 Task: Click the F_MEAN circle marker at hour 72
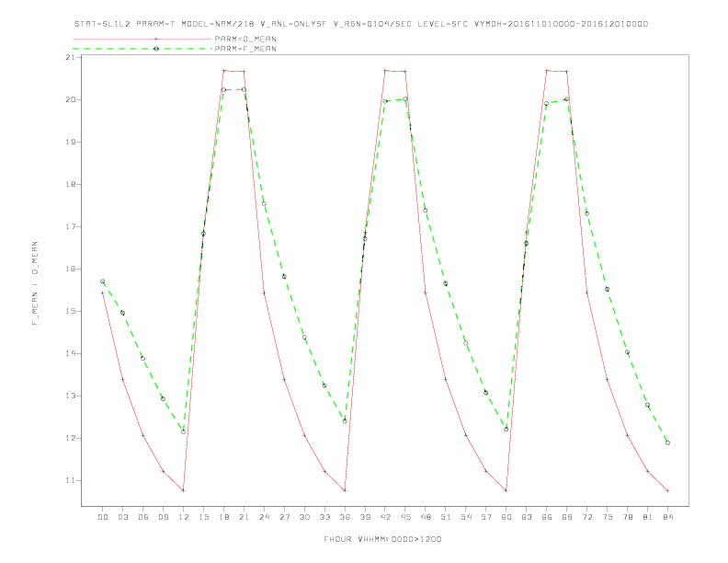coord(586,213)
